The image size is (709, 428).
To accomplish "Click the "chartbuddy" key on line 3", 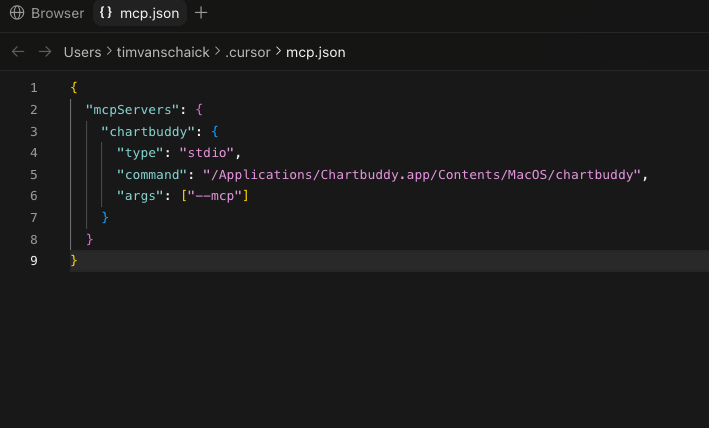I will point(148,132).
